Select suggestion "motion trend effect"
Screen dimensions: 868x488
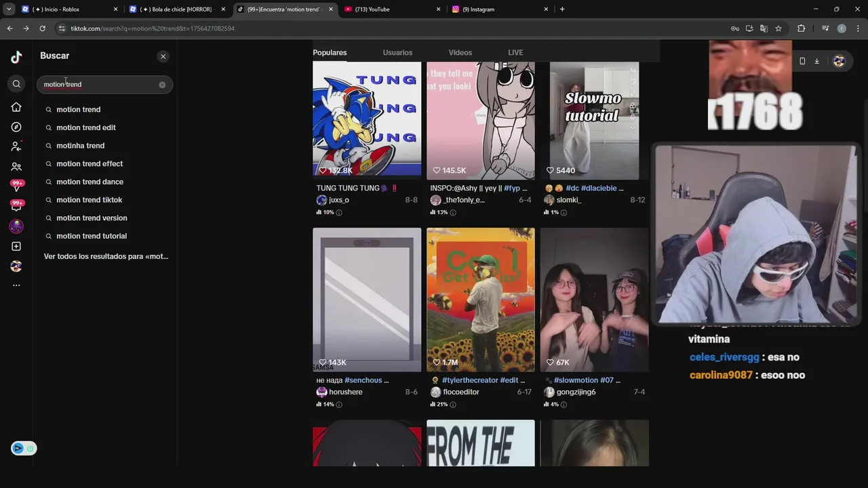click(90, 163)
